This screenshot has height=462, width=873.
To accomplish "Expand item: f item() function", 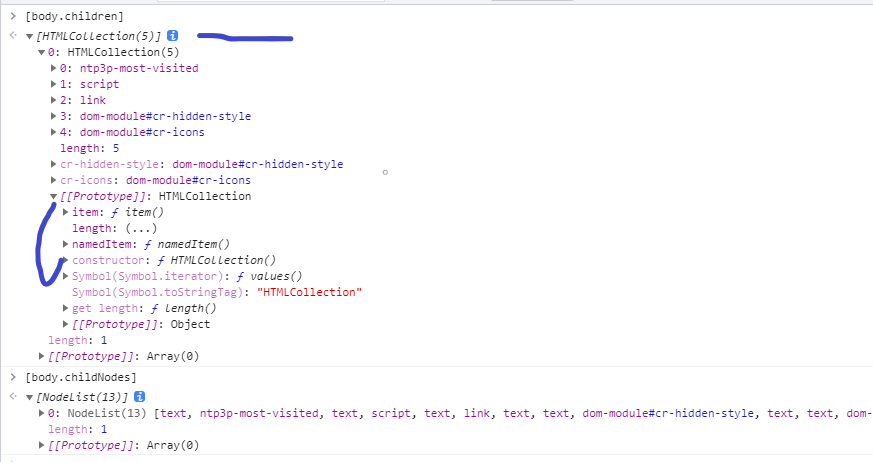I will (66, 212).
